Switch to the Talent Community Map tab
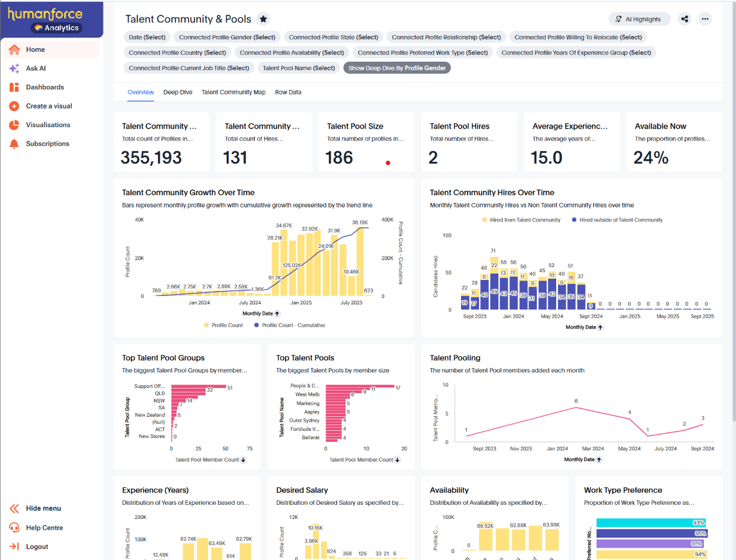Image resolution: width=736 pixels, height=560 pixels. point(233,92)
